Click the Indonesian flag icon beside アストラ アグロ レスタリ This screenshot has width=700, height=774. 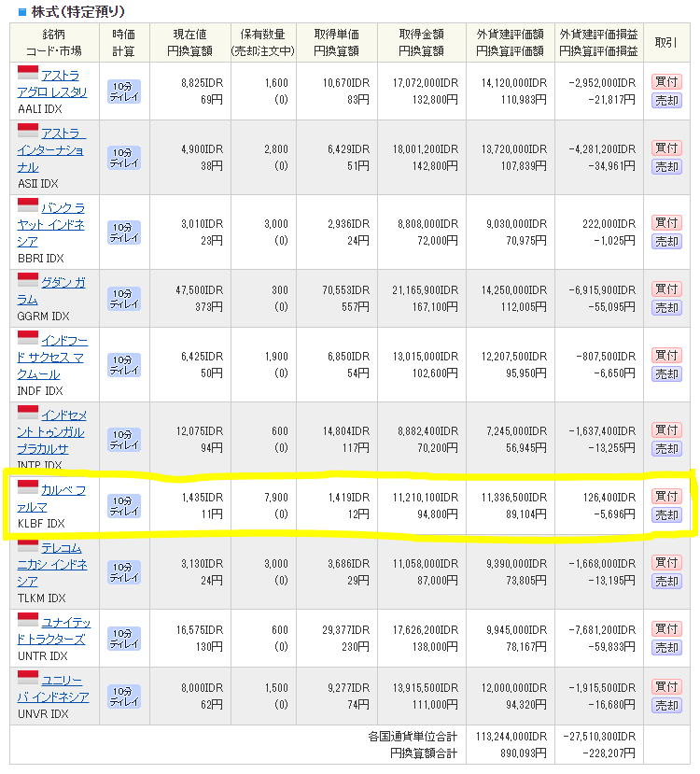tap(27, 75)
